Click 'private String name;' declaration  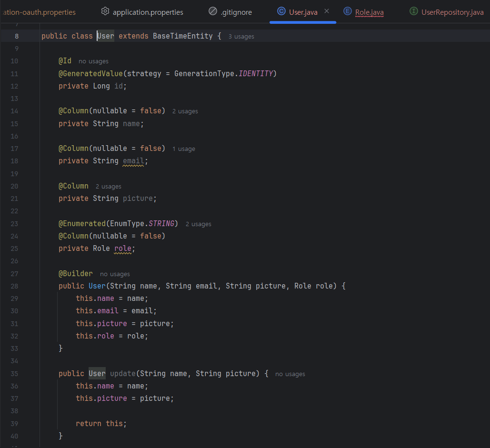(101, 123)
